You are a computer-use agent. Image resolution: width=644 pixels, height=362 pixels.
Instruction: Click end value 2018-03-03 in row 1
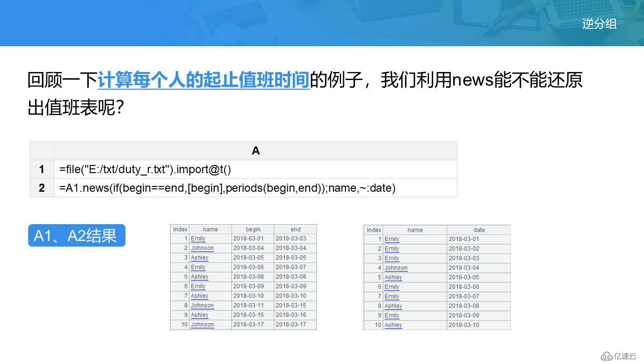291,238
